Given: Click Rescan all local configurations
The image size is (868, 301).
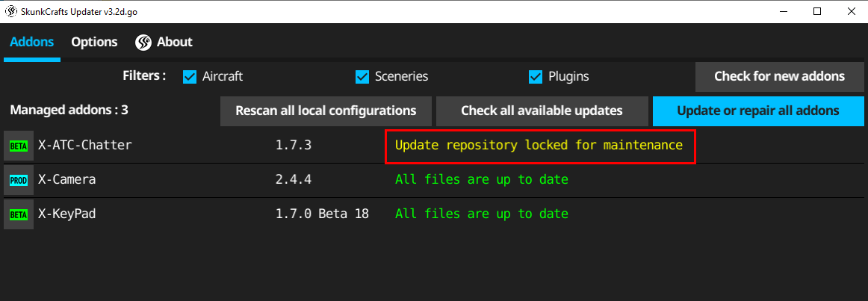Looking at the screenshot, I should (x=326, y=111).
